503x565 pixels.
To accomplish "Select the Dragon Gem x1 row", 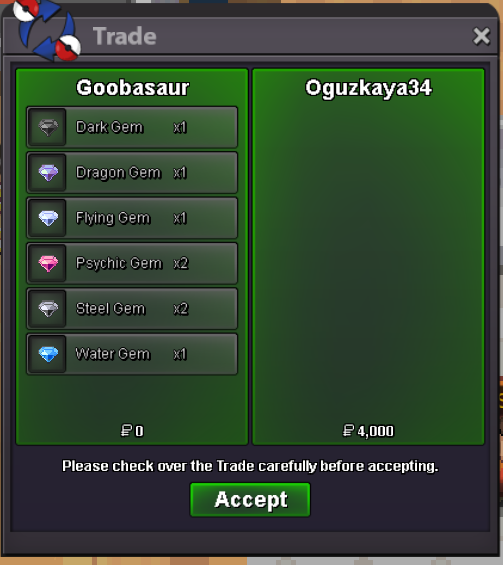I will (132, 173).
